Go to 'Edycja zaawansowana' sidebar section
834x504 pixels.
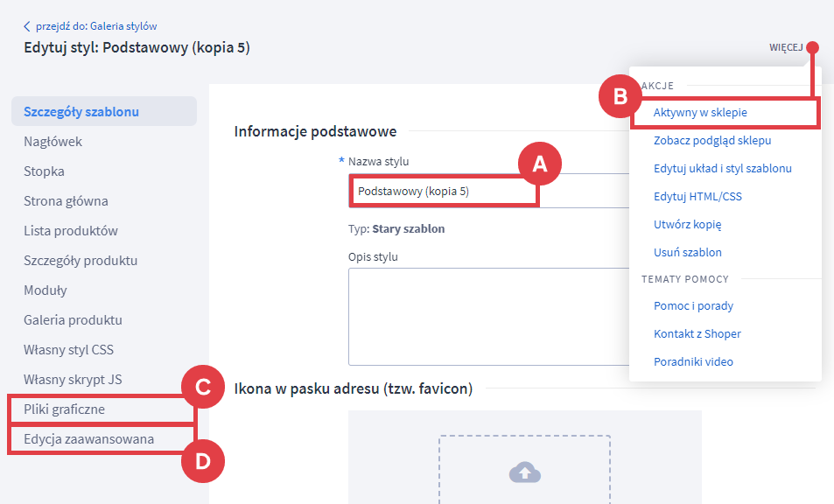[88, 439]
